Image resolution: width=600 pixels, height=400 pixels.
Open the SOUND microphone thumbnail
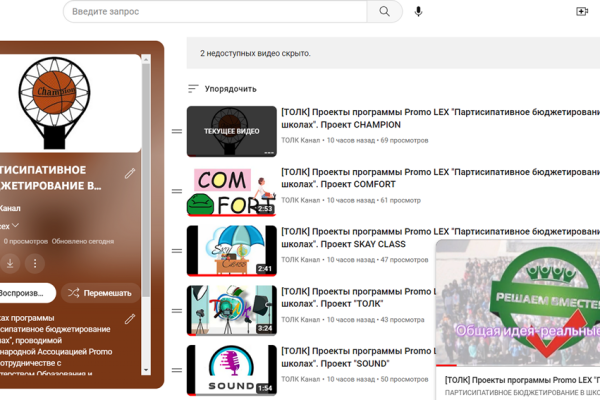pyautogui.click(x=232, y=370)
